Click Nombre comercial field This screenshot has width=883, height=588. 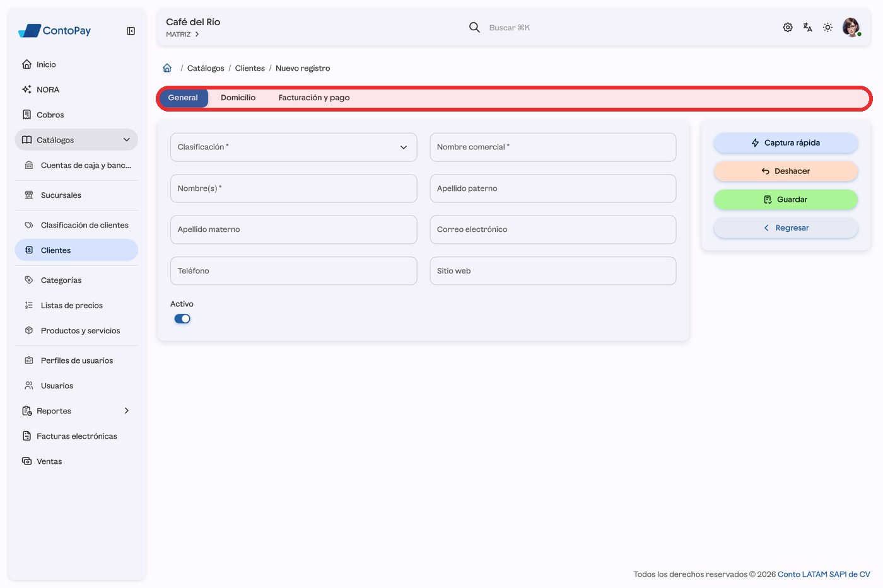coord(553,147)
